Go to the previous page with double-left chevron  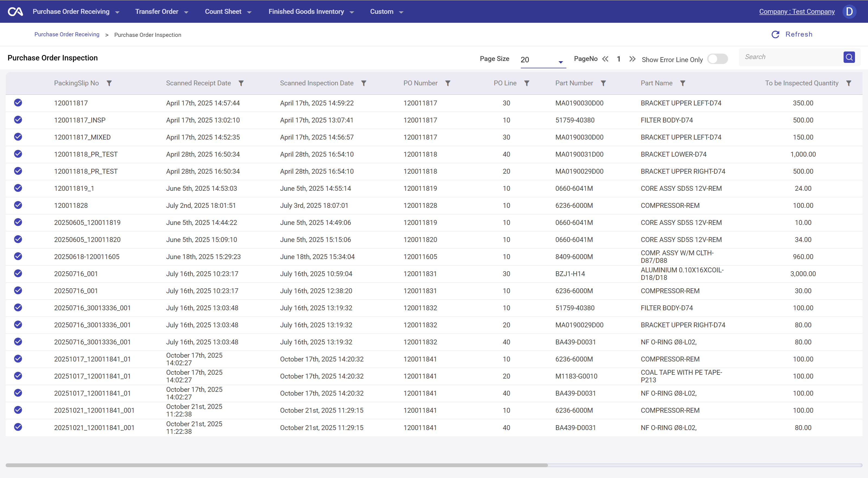pyautogui.click(x=605, y=59)
